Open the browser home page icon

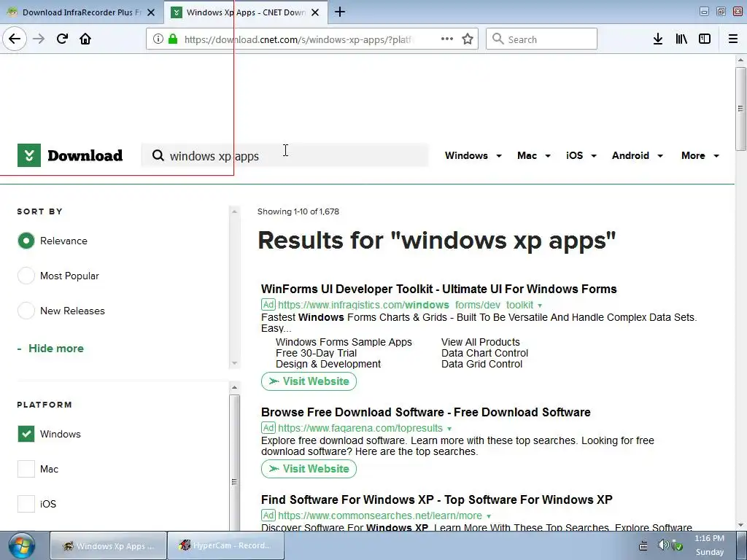(x=85, y=39)
